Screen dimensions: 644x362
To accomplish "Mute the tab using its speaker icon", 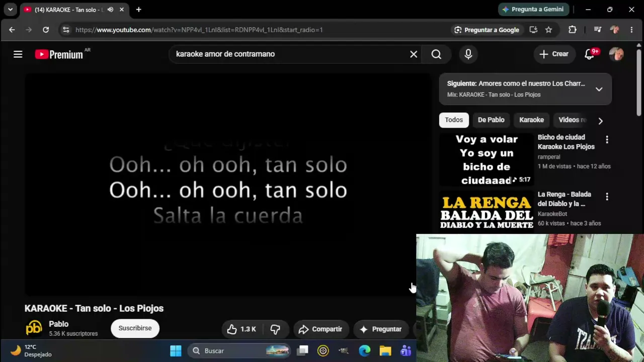I will click(110, 10).
